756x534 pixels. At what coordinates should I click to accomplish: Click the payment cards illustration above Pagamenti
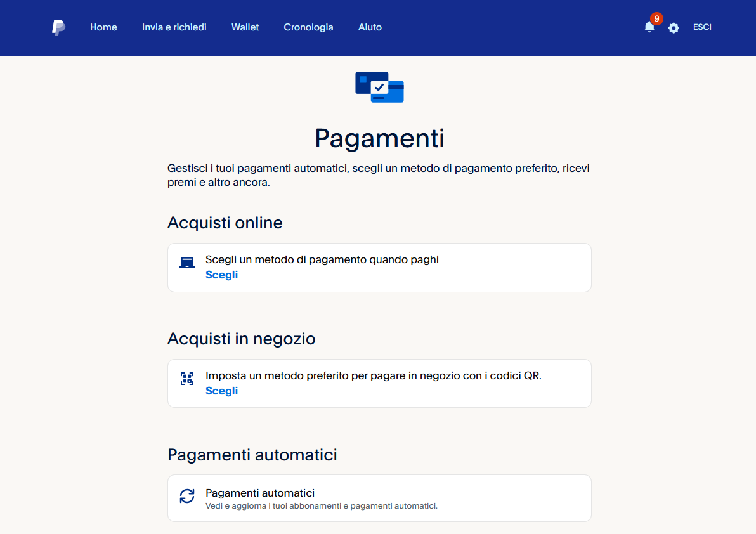coord(379,88)
